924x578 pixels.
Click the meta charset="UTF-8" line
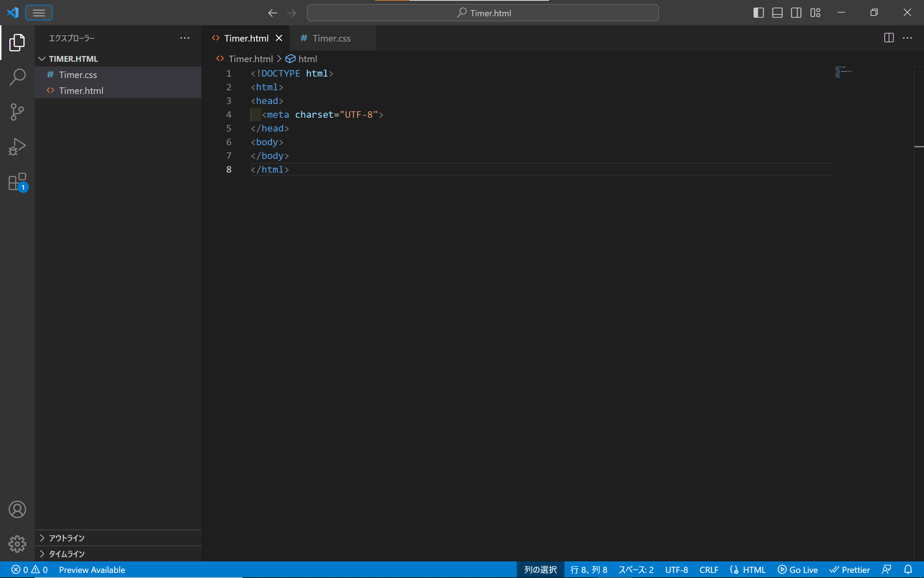pos(323,114)
